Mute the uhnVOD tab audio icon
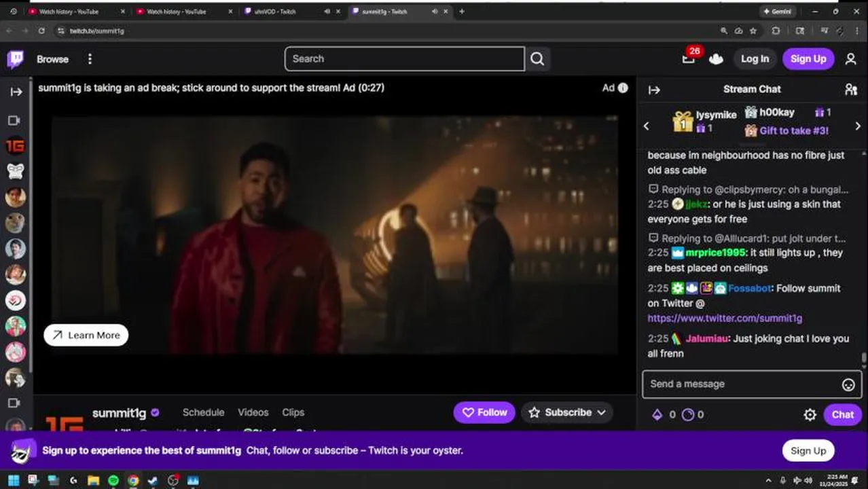This screenshot has width=868, height=489. [327, 12]
